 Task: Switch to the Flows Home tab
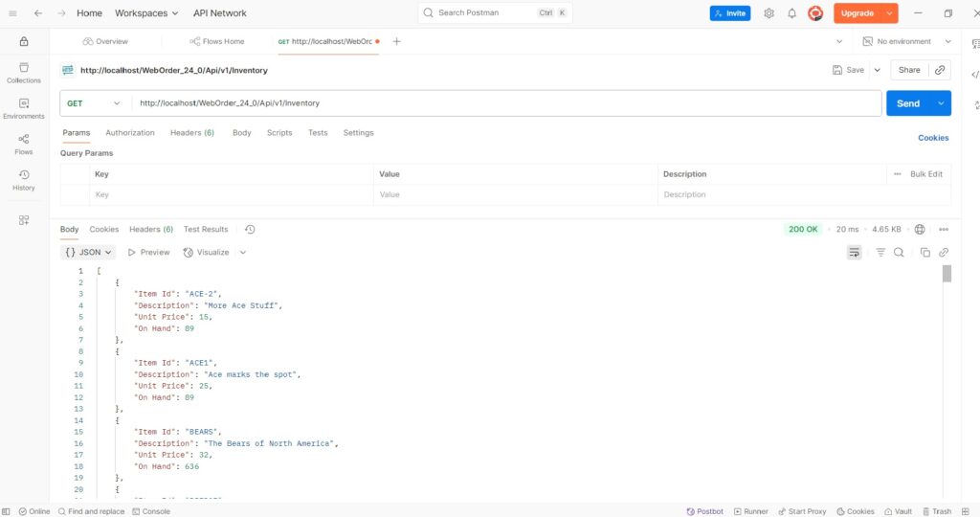coord(217,41)
